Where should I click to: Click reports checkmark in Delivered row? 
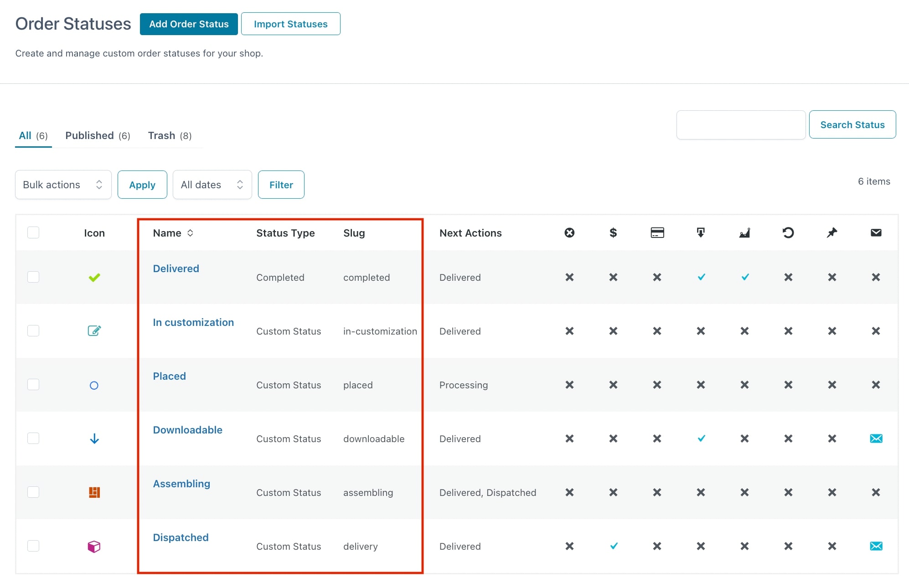point(745,277)
